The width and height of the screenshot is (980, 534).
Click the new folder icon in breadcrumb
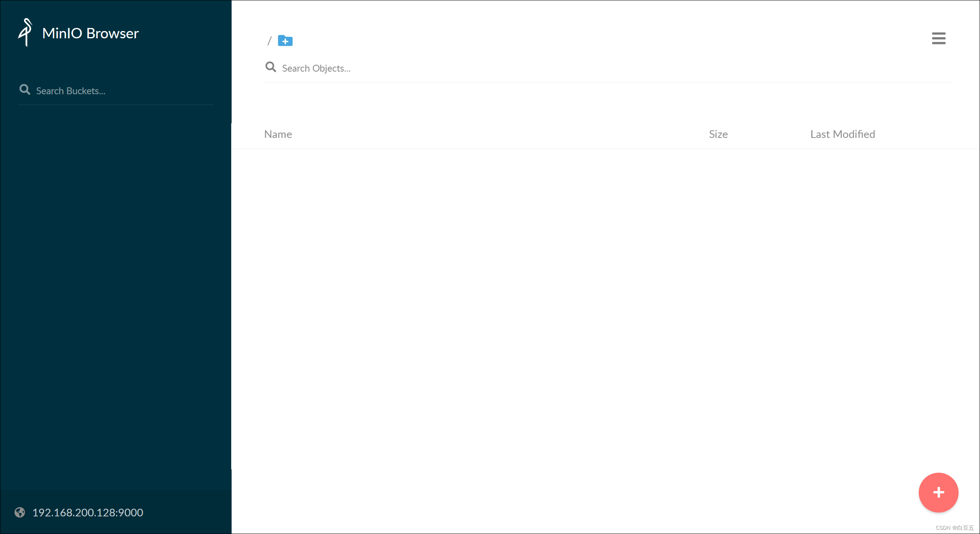(285, 41)
